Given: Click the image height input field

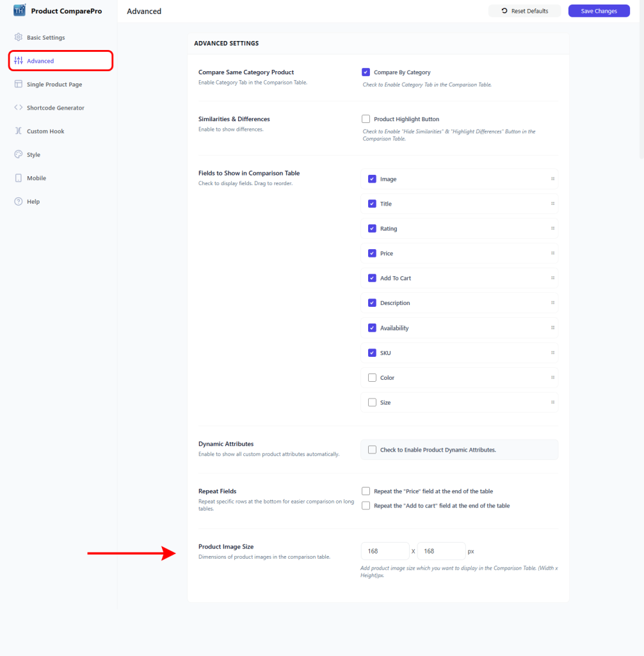Looking at the screenshot, I should [441, 551].
